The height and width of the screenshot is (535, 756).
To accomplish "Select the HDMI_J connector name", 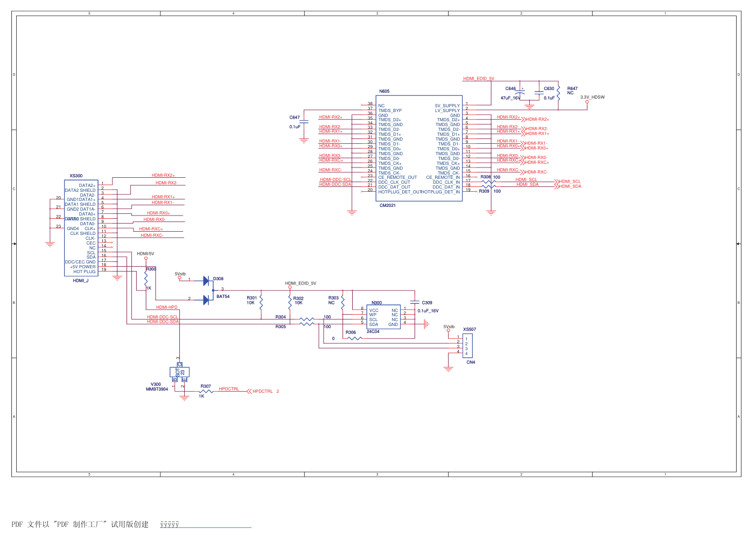I will (x=81, y=281).
